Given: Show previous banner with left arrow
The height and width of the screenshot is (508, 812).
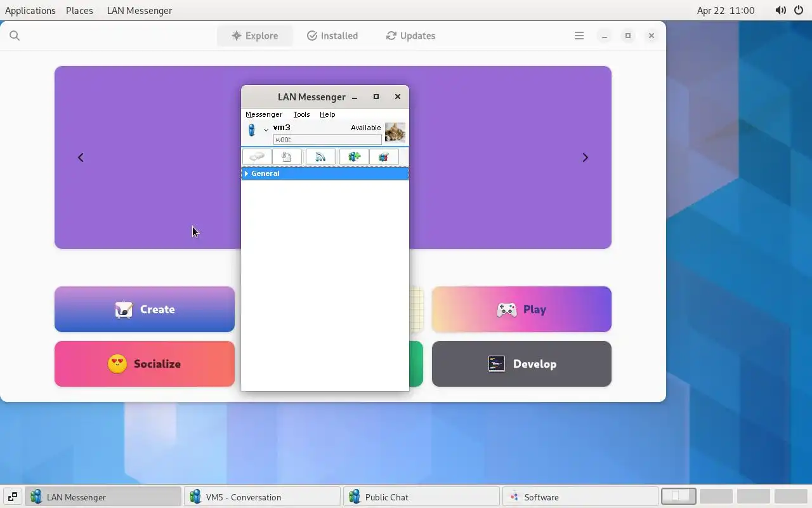Looking at the screenshot, I should [81, 157].
